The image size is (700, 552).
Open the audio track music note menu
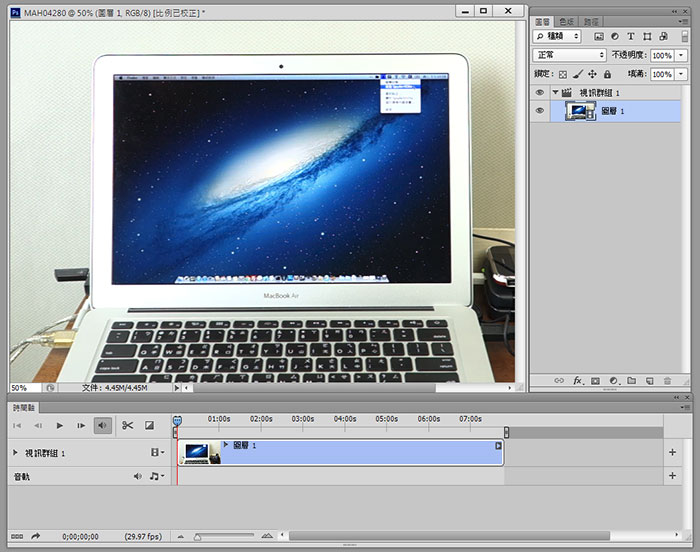[157, 477]
